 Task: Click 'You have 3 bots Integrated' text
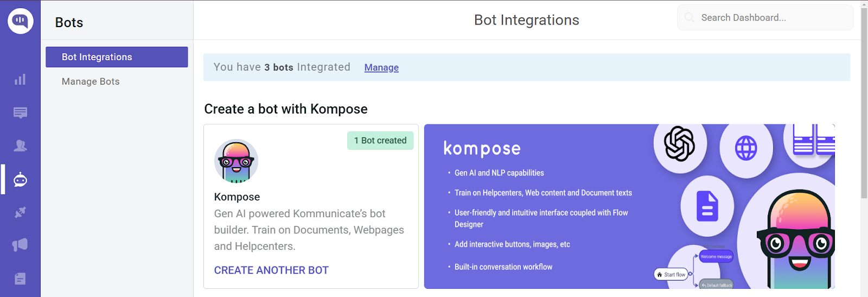[x=282, y=67]
